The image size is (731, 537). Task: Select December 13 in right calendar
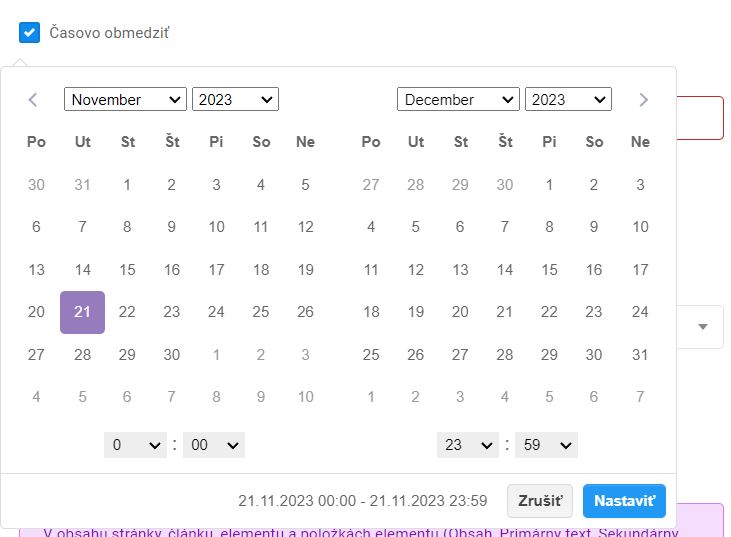click(460, 270)
